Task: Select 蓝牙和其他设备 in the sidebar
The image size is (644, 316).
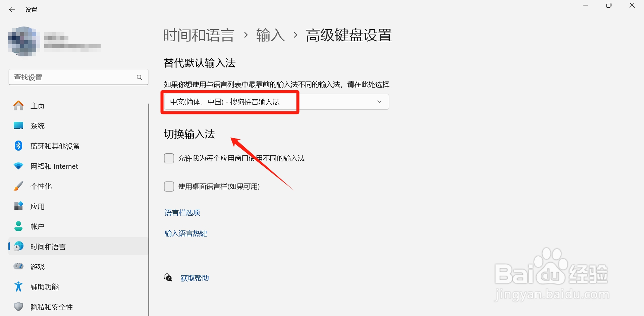Action: [x=55, y=146]
